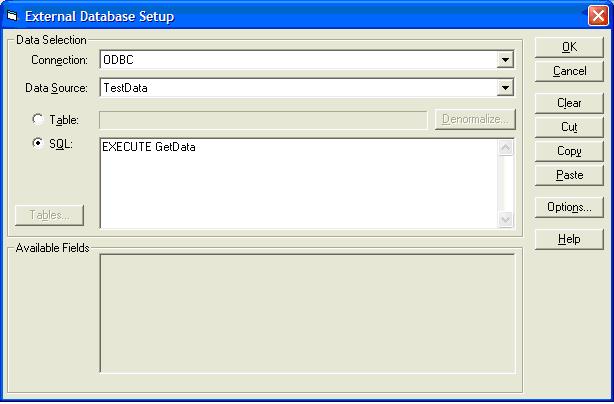Image resolution: width=614 pixels, height=404 pixels.
Task: Open the Data Source dropdown list
Action: click(506, 88)
